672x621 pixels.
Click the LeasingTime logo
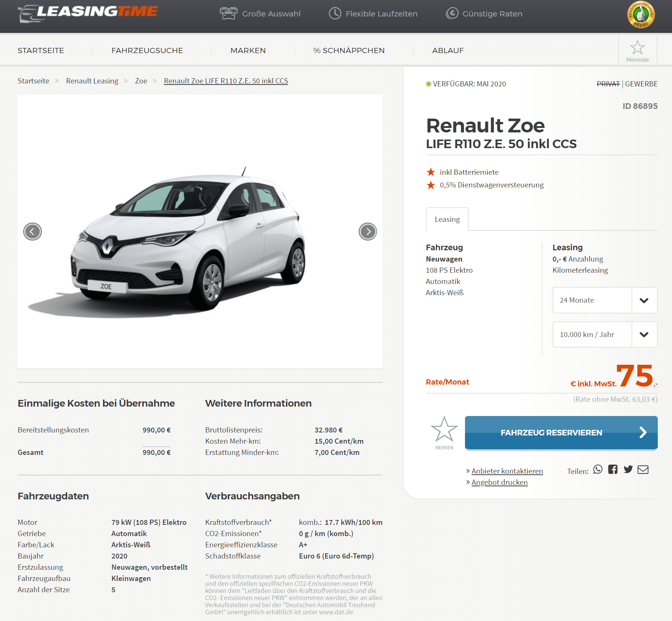88,13
